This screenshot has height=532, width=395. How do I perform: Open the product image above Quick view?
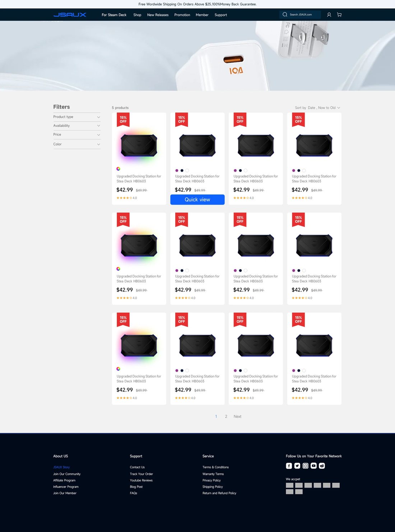[x=197, y=145]
